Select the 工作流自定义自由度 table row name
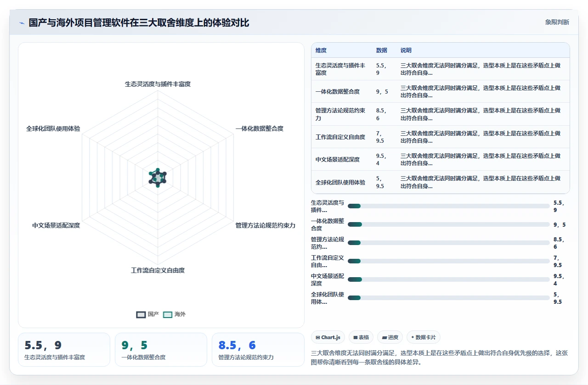 tap(340, 137)
